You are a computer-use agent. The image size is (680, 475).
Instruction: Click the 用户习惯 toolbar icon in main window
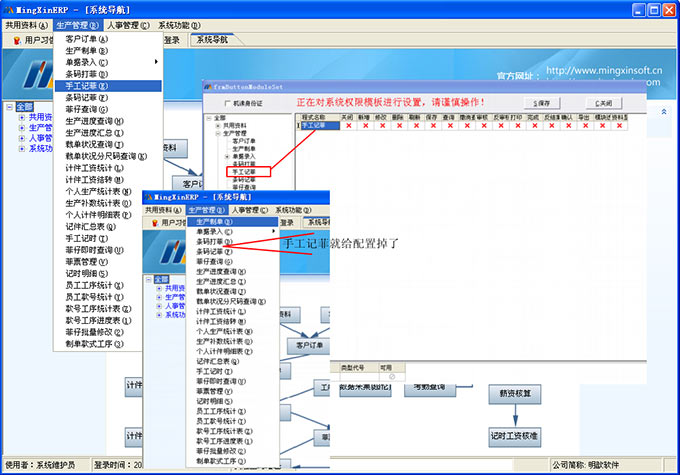coord(17,40)
